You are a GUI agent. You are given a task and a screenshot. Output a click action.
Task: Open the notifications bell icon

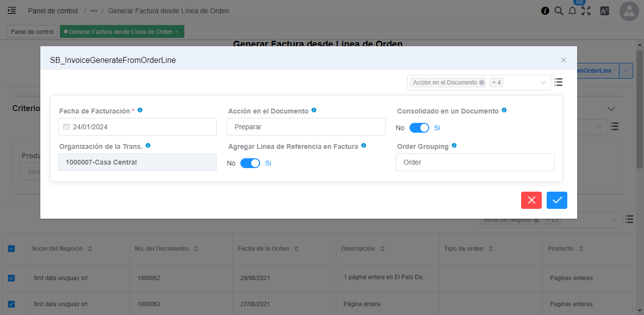coord(572,11)
